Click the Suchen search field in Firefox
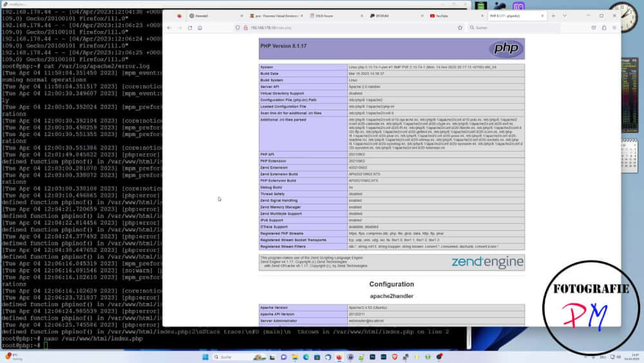 point(513,28)
